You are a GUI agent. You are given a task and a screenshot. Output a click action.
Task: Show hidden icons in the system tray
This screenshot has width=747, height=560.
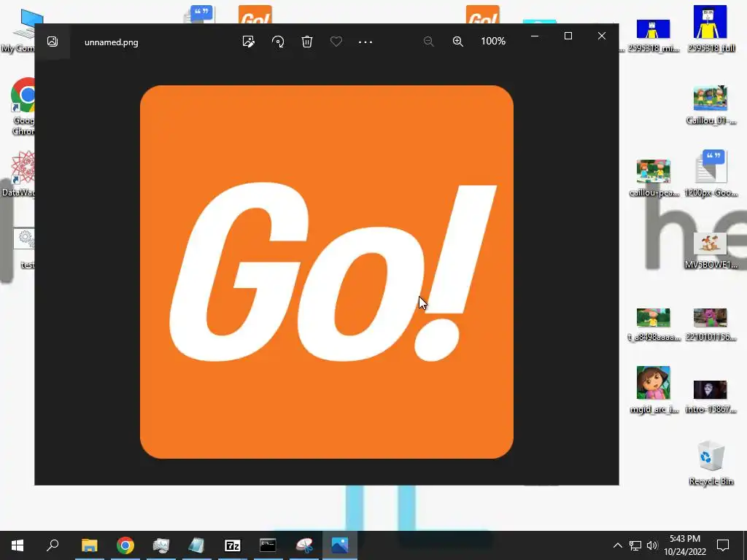(617, 545)
